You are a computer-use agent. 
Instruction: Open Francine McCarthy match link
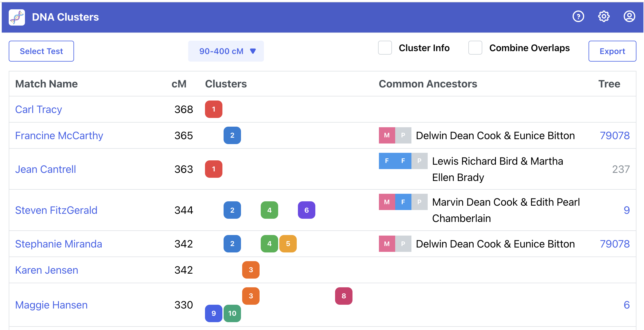tap(59, 136)
